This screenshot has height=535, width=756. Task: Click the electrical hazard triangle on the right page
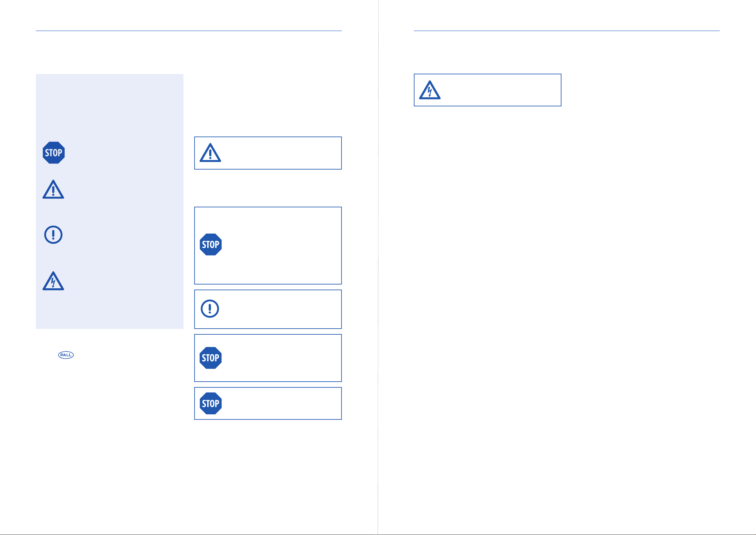(x=430, y=90)
